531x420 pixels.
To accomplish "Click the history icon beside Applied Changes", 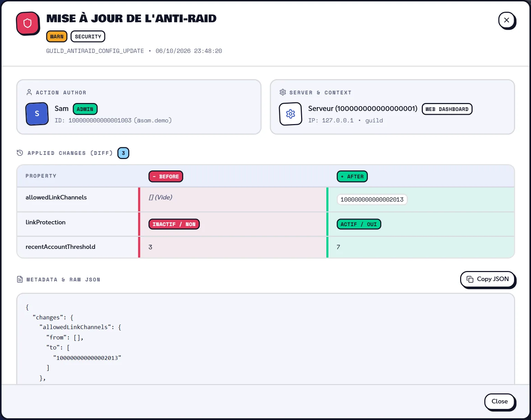I will point(20,153).
